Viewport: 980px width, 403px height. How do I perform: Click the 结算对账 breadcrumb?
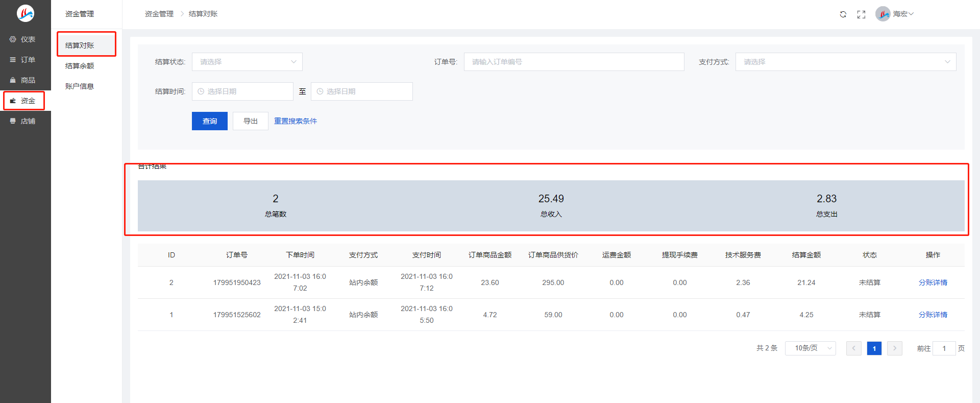[203, 14]
